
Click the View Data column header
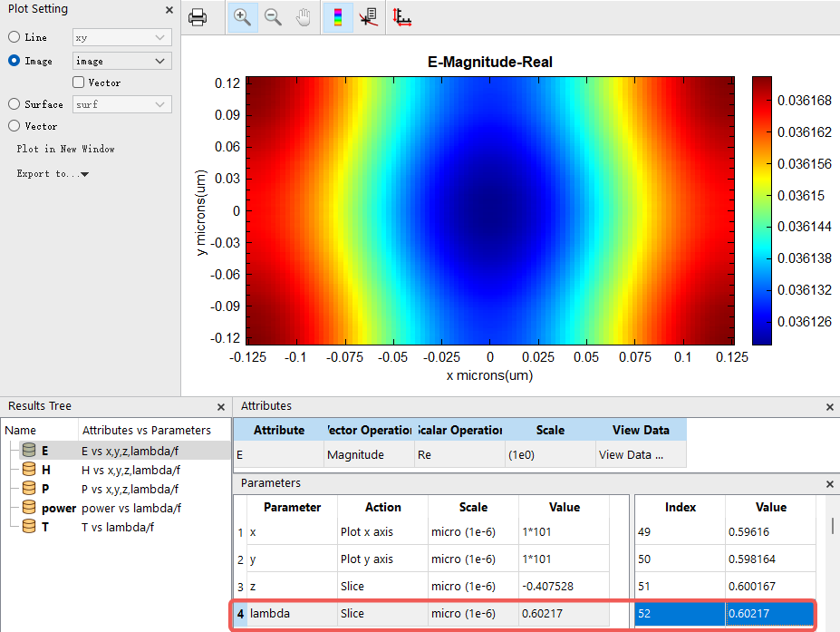(x=641, y=430)
